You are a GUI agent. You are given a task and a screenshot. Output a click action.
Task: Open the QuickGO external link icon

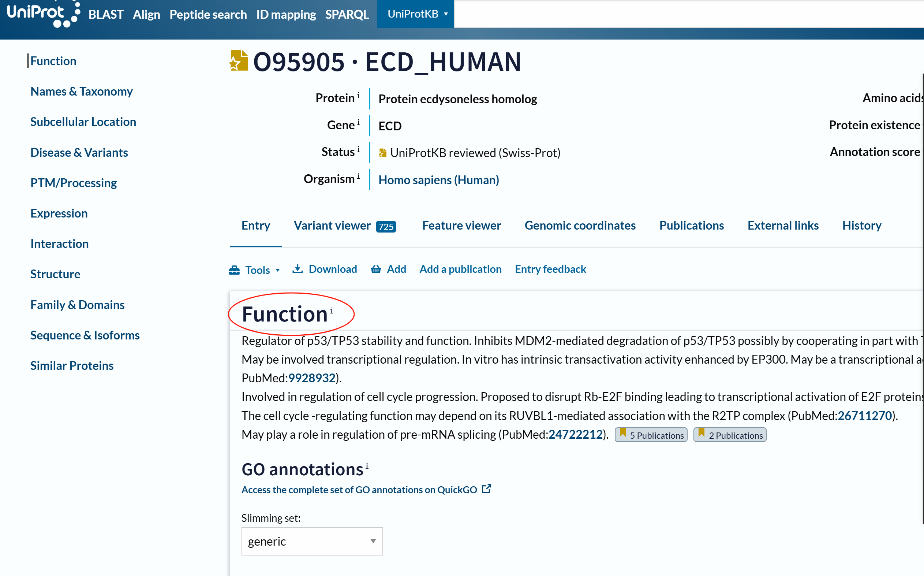click(486, 489)
